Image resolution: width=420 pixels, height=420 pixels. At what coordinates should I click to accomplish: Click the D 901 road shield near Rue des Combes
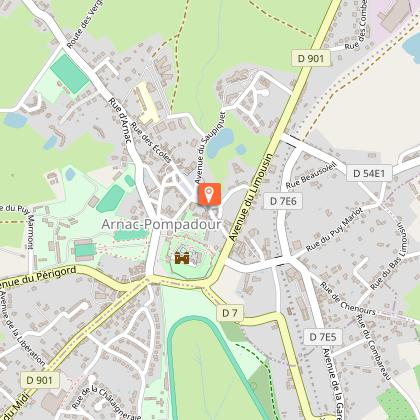pyautogui.click(x=311, y=58)
